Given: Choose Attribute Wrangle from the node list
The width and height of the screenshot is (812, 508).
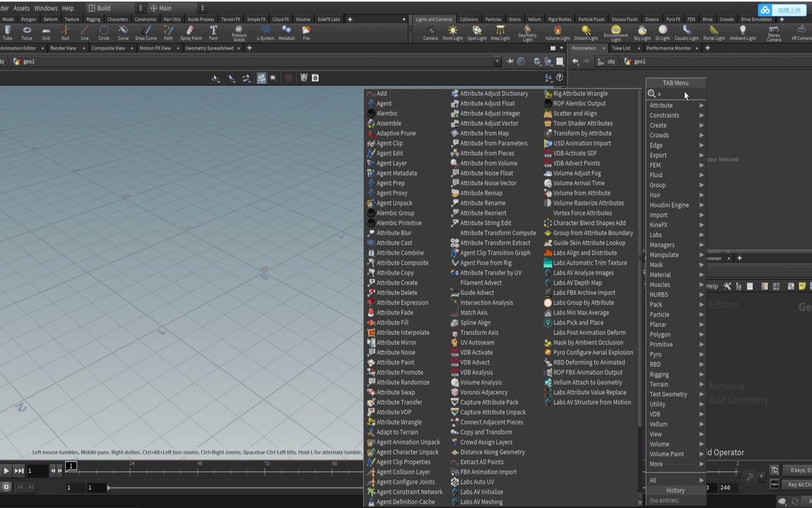Looking at the screenshot, I should [x=399, y=422].
